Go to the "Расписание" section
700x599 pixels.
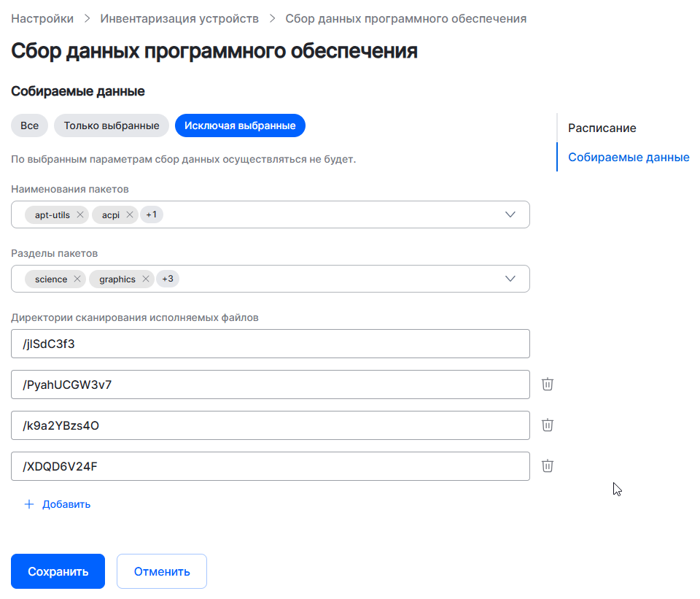point(602,128)
